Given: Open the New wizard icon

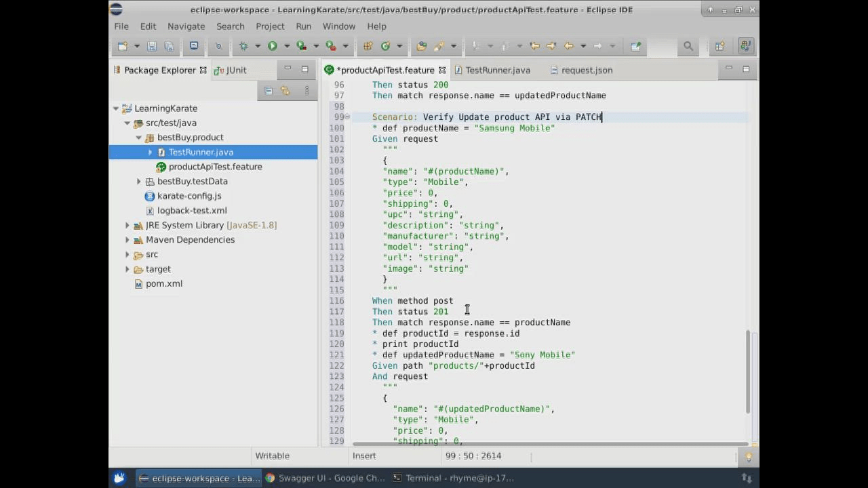Looking at the screenshot, I should coord(123,45).
